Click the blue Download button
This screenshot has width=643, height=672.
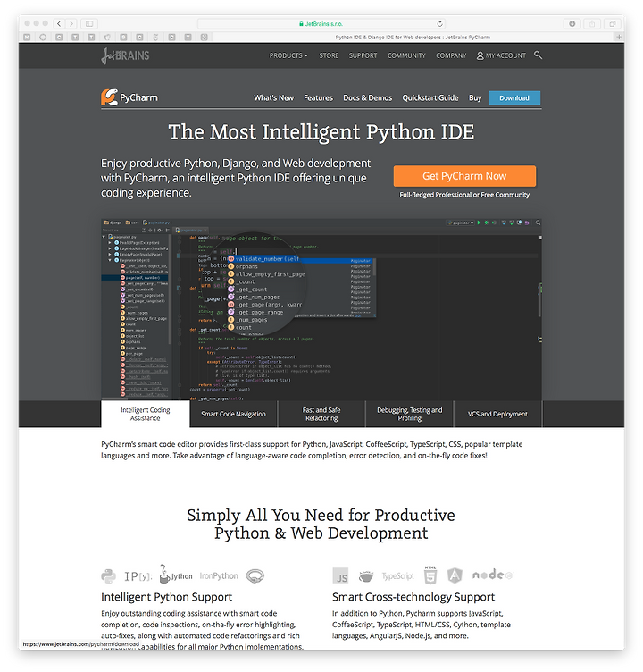tap(514, 97)
